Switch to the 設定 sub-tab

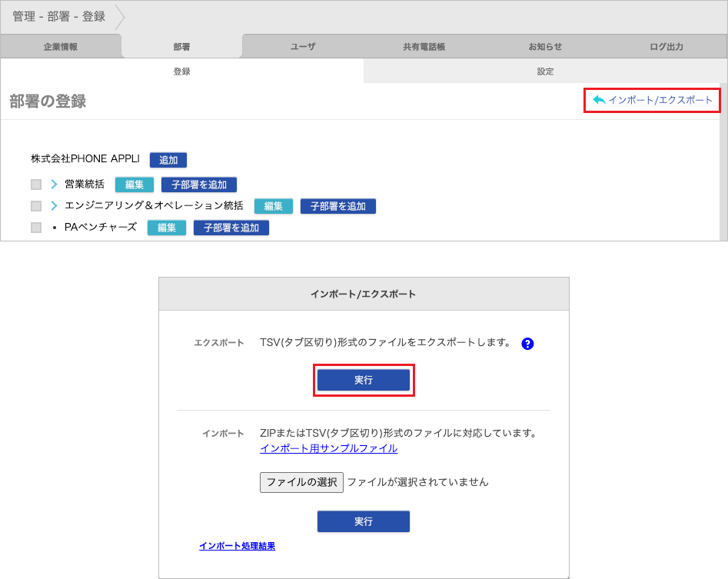click(545, 71)
